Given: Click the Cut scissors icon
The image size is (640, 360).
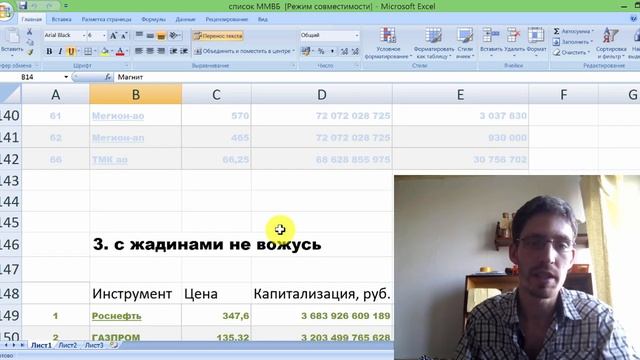Looking at the screenshot, I should [29, 32].
